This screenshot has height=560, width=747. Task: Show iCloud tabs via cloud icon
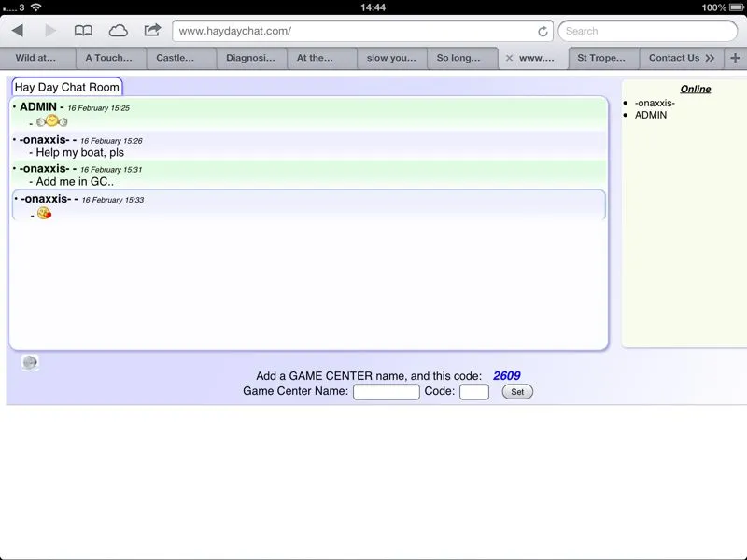click(119, 31)
